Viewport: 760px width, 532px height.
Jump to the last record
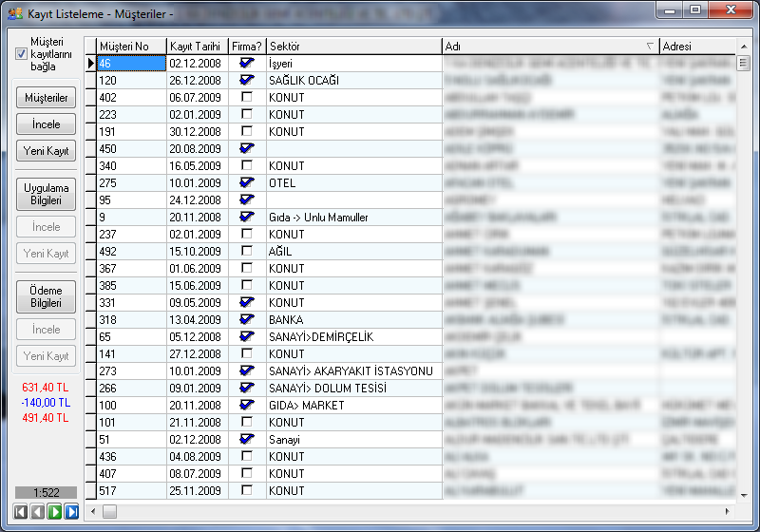tap(71, 512)
